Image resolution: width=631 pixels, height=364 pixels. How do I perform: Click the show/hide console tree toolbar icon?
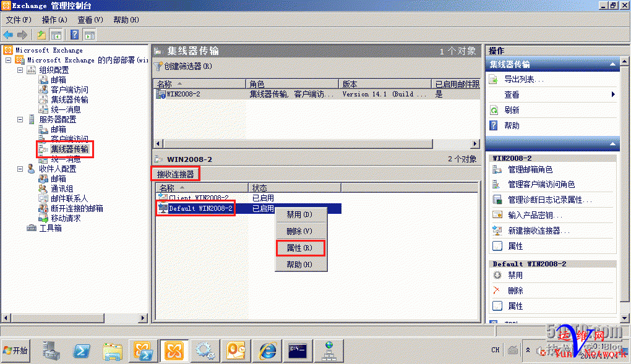pyautogui.click(x=56, y=35)
